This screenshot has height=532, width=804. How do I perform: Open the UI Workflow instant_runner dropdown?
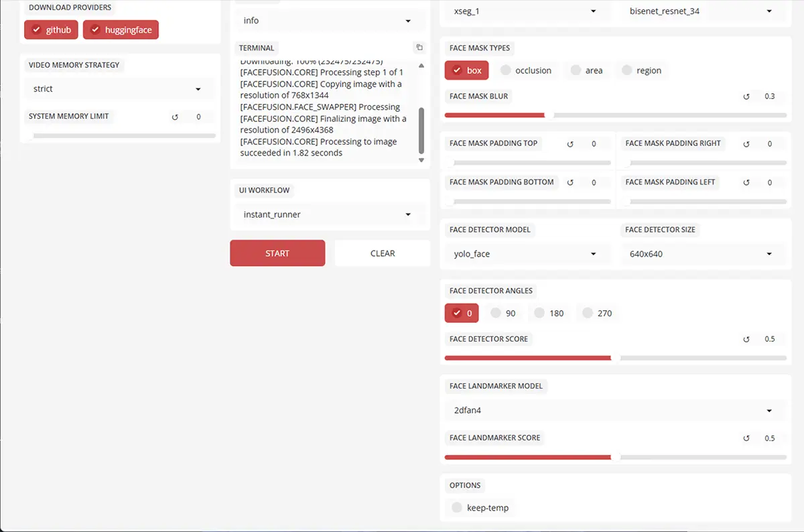point(328,215)
